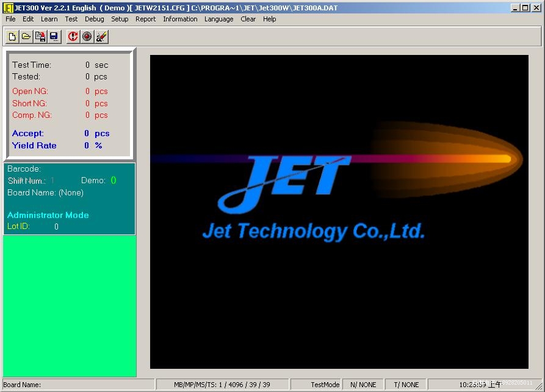Open the Help menu
Screen dimensions: 545x392
pyautogui.click(x=269, y=19)
